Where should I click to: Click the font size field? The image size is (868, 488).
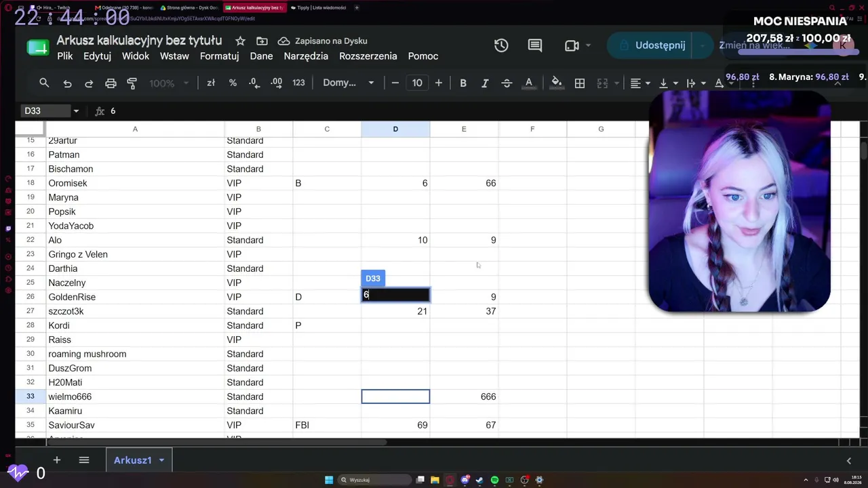tap(417, 83)
